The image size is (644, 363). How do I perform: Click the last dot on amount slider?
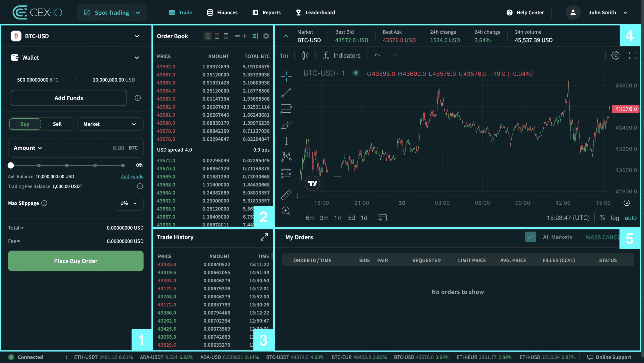[x=123, y=165]
